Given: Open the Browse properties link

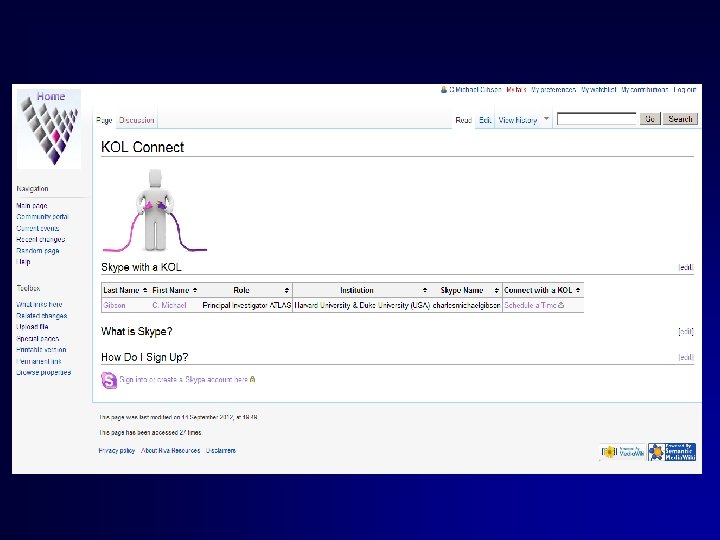Looking at the screenshot, I should 44,372.
